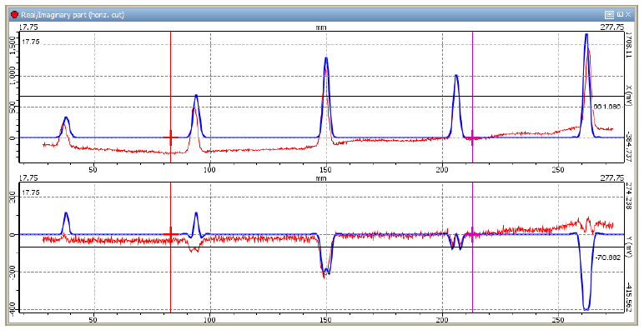This screenshot has height=330, width=644.
Task: Open the checkered display options icon
Action: 609,15
